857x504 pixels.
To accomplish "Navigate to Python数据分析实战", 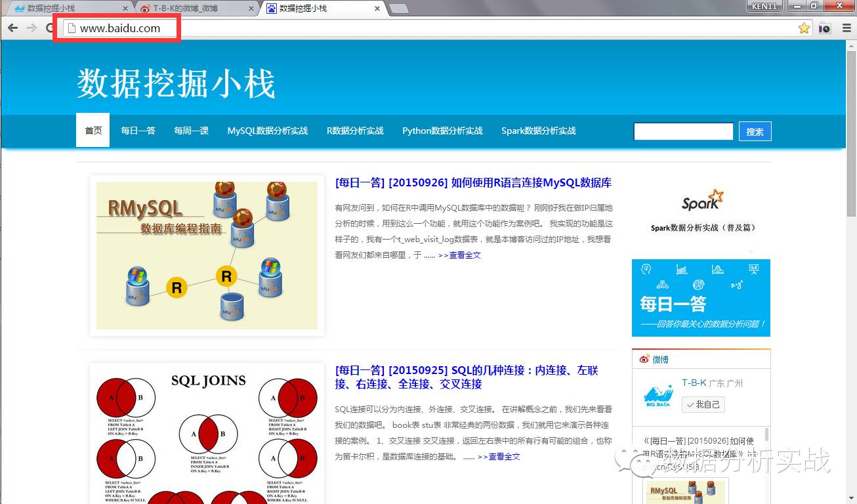I will 442,131.
